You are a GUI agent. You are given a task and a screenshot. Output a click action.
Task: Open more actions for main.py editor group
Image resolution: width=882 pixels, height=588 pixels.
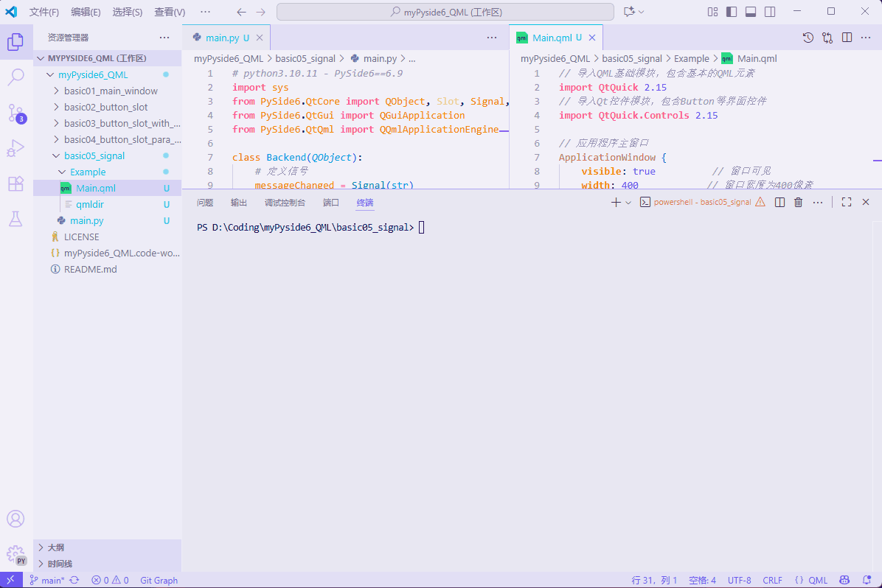492,38
